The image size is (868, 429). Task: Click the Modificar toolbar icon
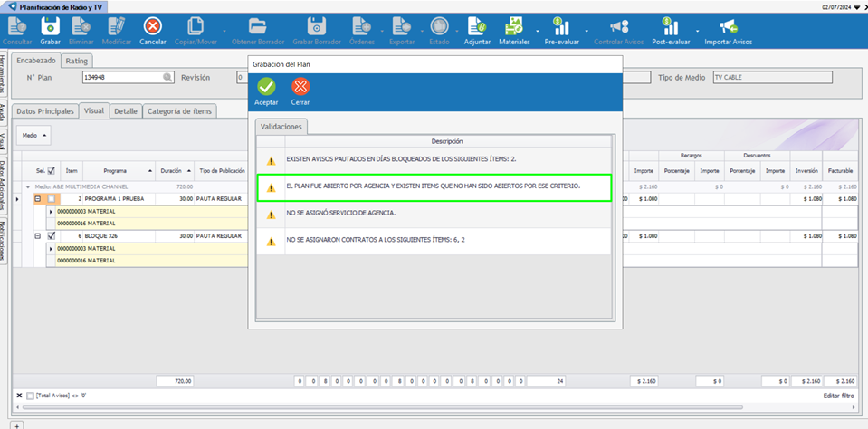click(116, 26)
